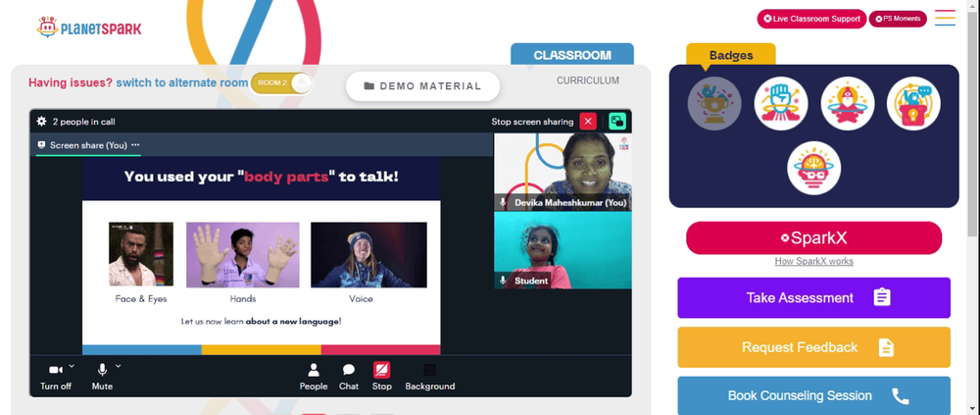
Task: Click the Screen share (You) tab
Action: click(88, 145)
